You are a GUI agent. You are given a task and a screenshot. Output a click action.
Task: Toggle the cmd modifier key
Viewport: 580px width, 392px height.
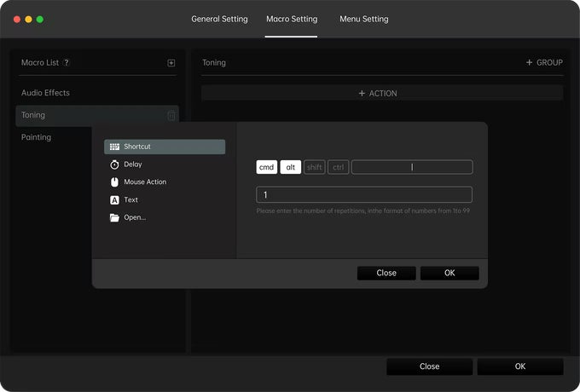[267, 167]
